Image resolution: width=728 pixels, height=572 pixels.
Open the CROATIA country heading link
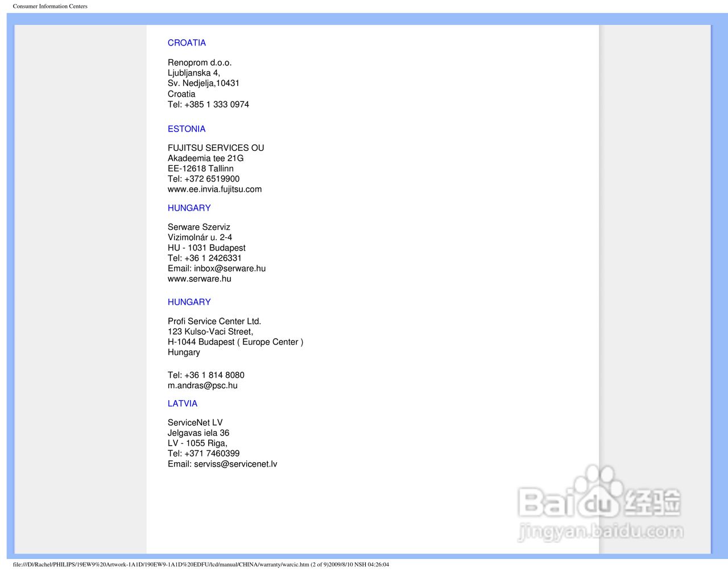187,43
